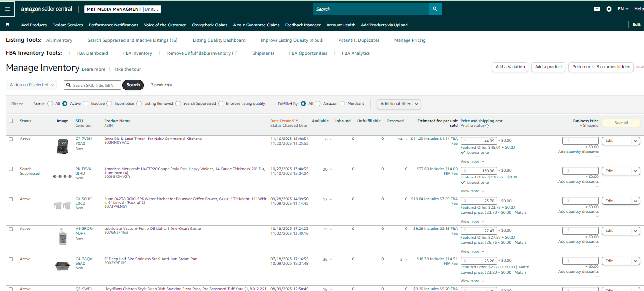Focus the Search SKU, Title, ISBN field
The width and height of the screenshot is (644, 291).
92,85
